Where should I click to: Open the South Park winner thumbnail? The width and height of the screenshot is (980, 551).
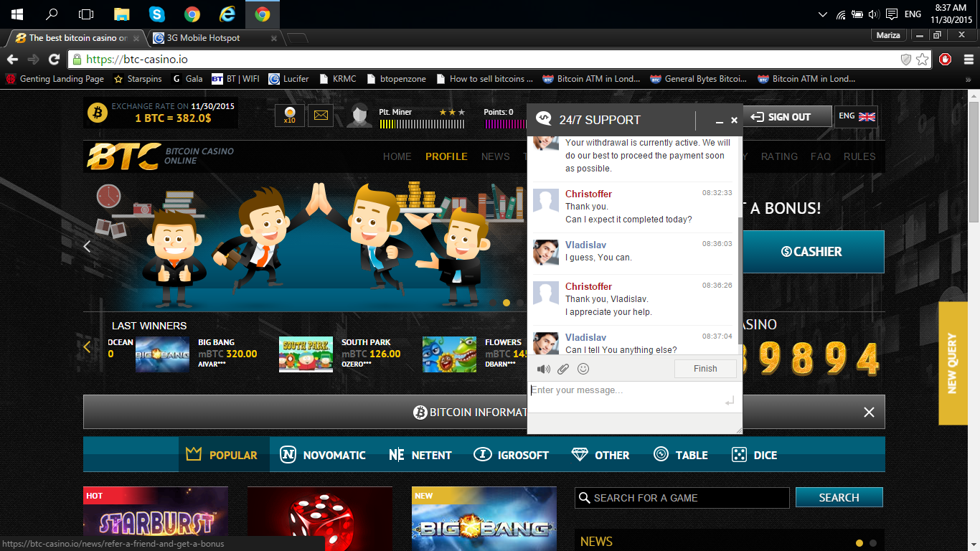(306, 354)
